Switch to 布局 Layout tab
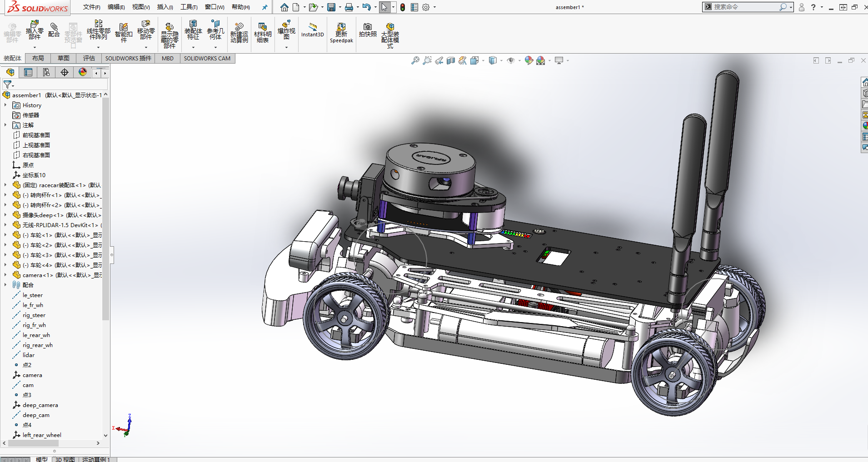The image size is (868, 462). pyautogui.click(x=38, y=58)
